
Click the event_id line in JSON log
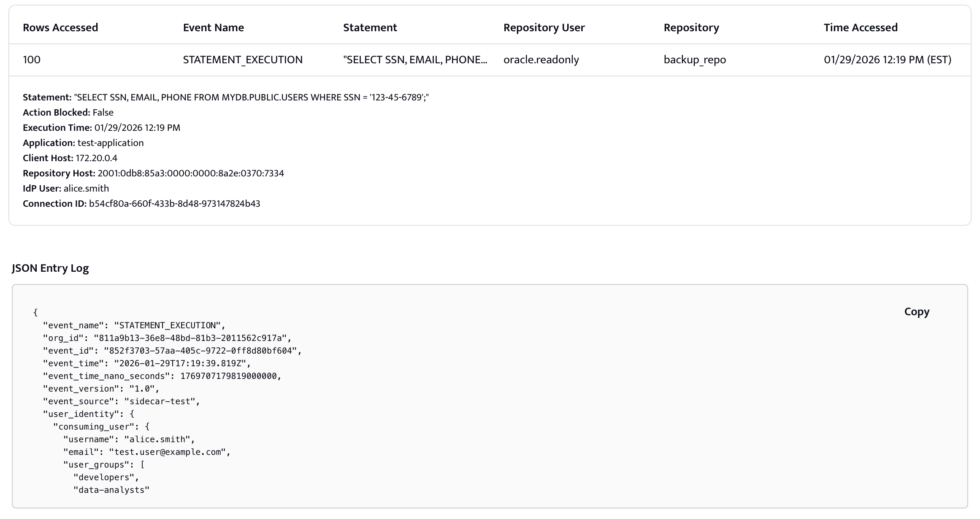coord(172,351)
